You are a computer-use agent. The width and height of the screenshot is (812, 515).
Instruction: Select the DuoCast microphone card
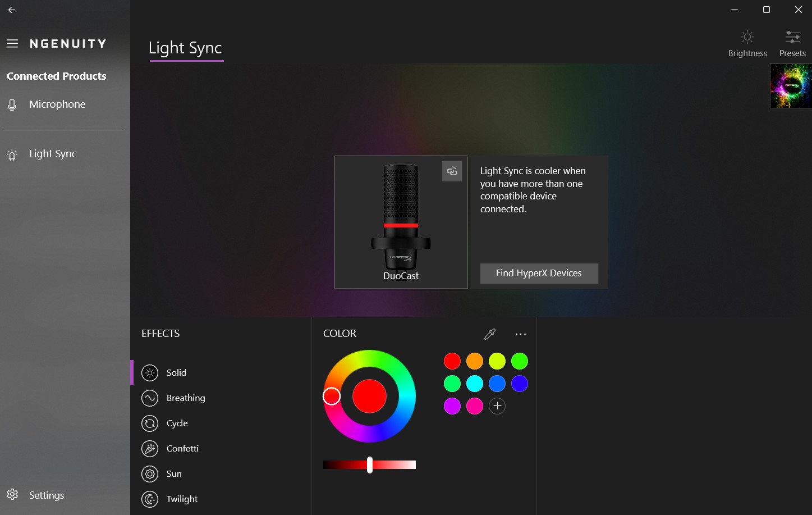[x=401, y=222]
